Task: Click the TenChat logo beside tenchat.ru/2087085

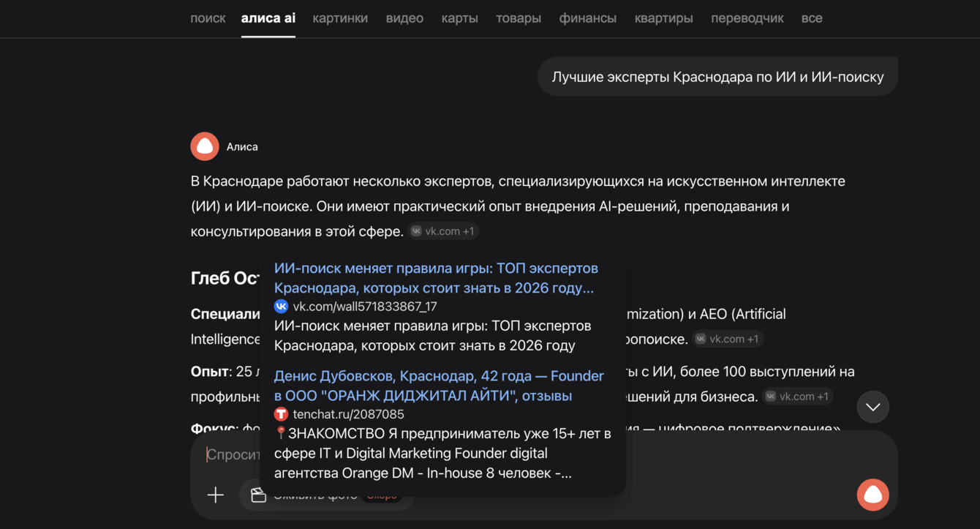Action: tap(281, 414)
